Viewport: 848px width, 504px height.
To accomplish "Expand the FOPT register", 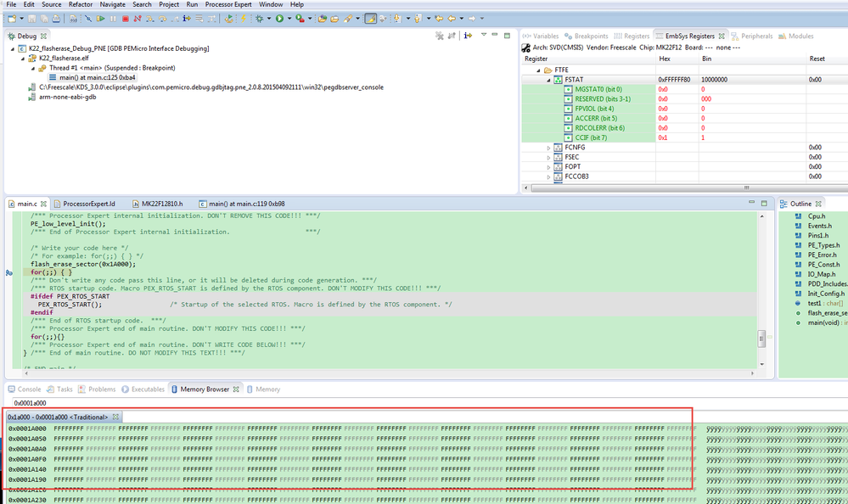I will coord(548,167).
